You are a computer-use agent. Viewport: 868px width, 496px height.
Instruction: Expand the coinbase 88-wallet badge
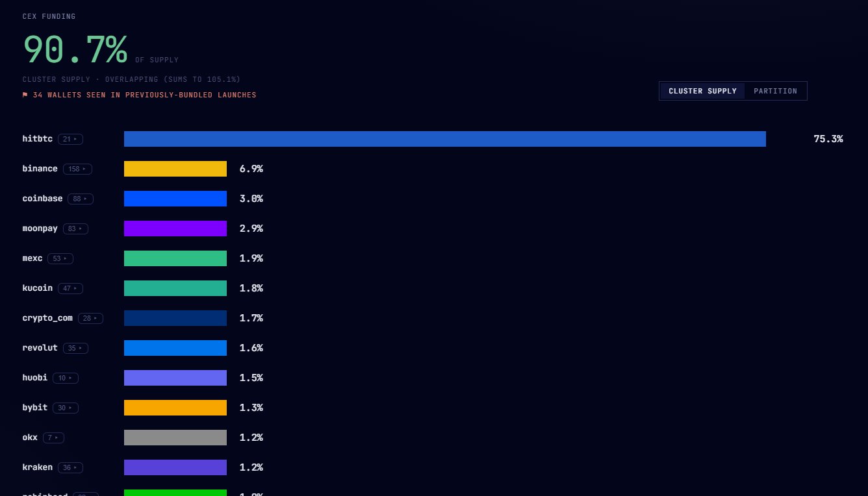(x=81, y=199)
